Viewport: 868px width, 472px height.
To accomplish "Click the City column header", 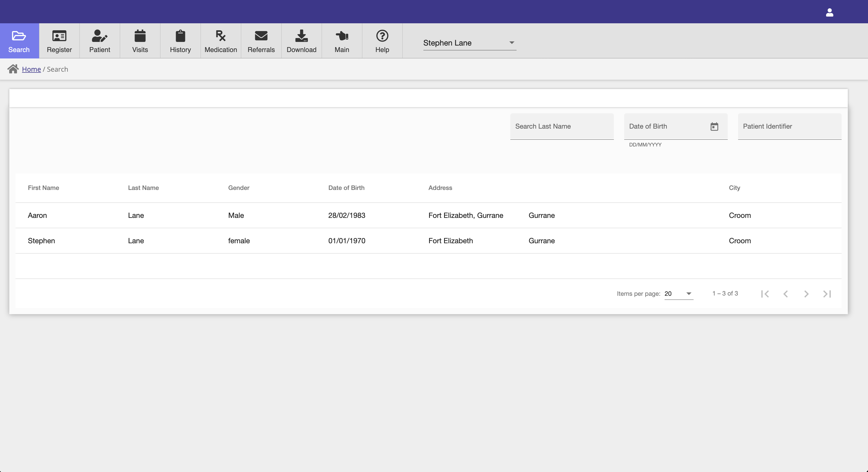I will pos(734,188).
